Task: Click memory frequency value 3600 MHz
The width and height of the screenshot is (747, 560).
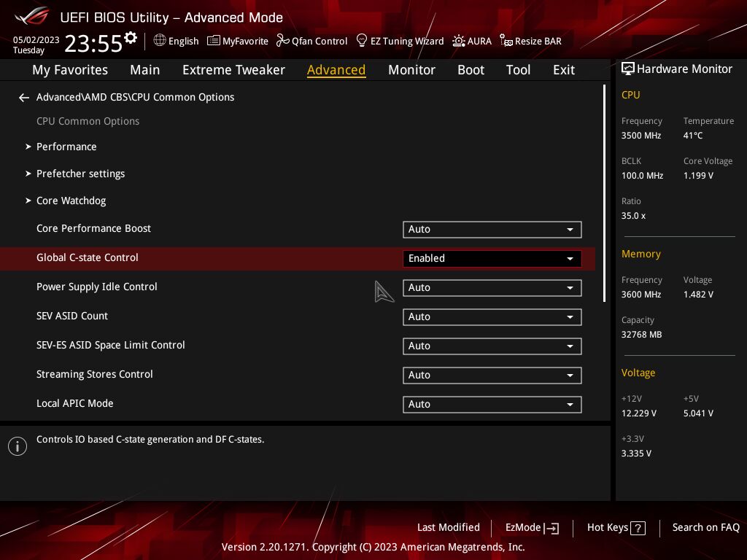Action: click(641, 295)
